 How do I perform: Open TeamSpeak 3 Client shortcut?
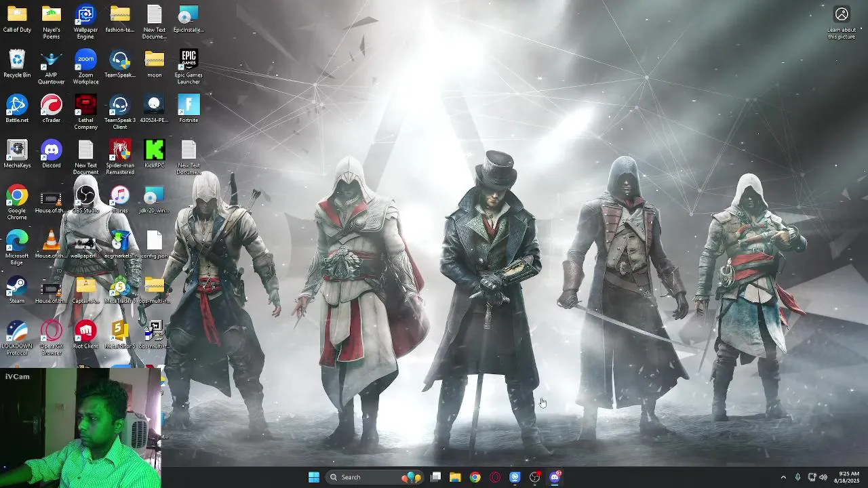120,113
